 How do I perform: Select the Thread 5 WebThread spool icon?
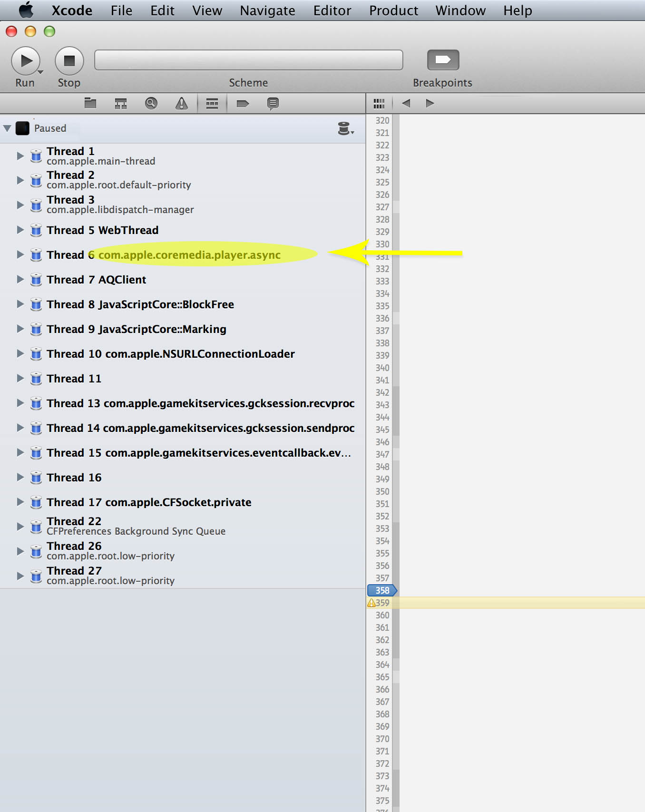pos(36,230)
